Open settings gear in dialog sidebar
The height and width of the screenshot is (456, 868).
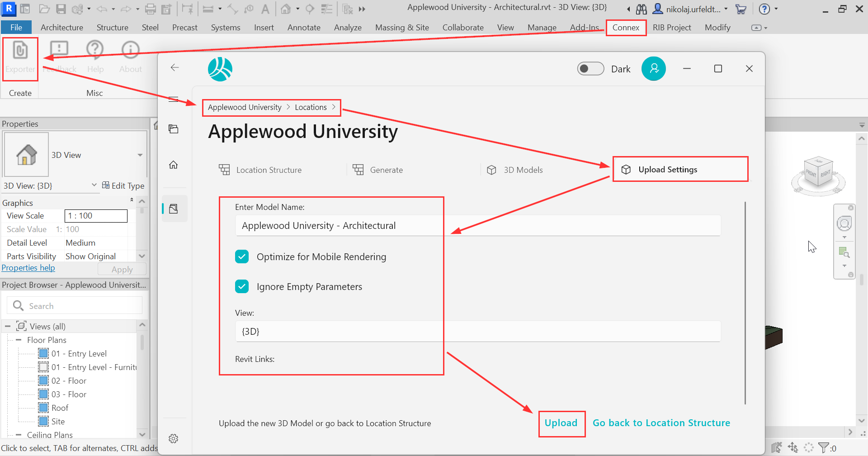[x=174, y=438]
